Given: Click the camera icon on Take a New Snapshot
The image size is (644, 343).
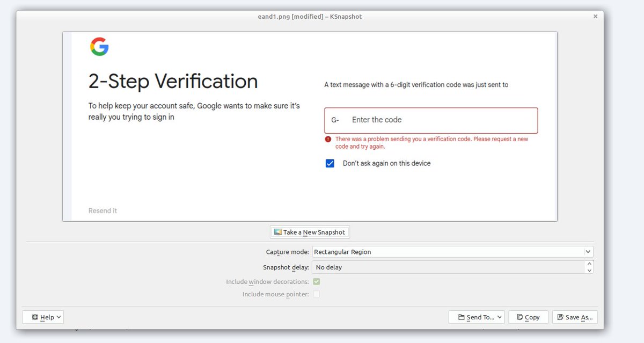Looking at the screenshot, I should click(277, 232).
